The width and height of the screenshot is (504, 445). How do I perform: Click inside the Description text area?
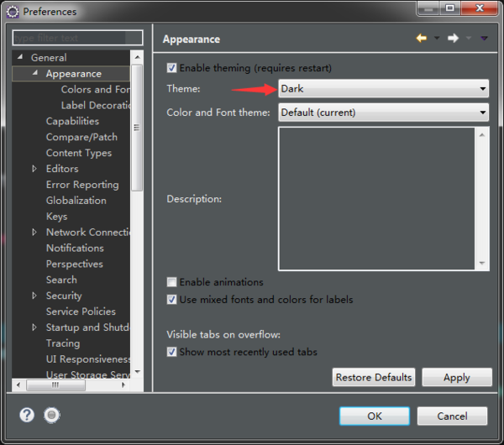376,198
